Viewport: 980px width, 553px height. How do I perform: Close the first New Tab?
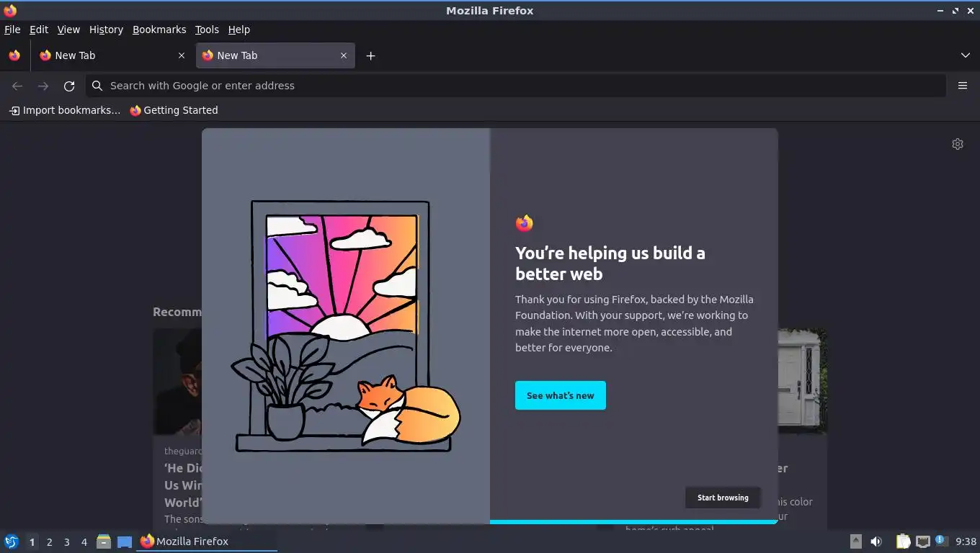pyautogui.click(x=182, y=55)
